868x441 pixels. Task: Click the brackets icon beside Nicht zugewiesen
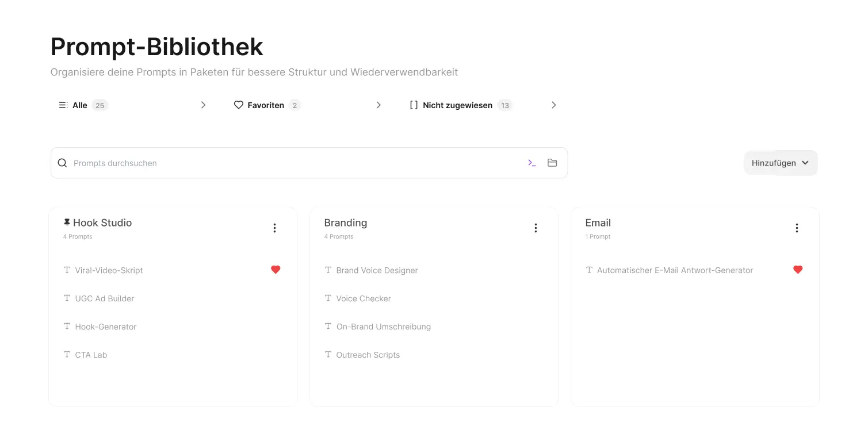[x=414, y=105]
